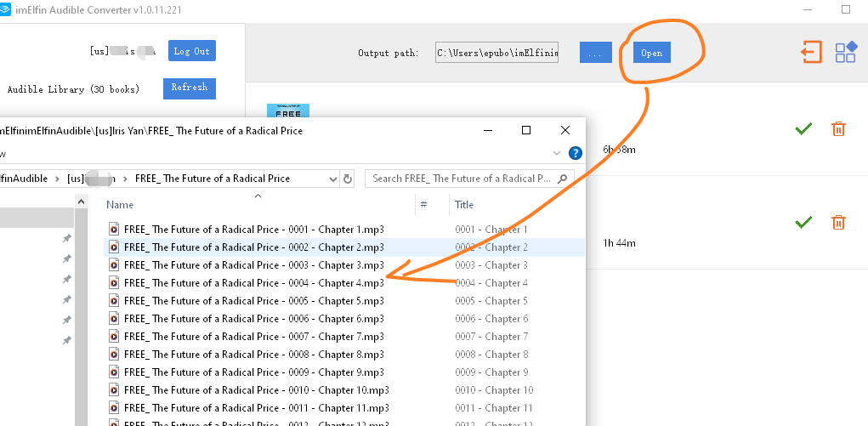Click the [us] breadcrumb folder segment
Screen dimensions: 868x426
[x=91, y=179]
